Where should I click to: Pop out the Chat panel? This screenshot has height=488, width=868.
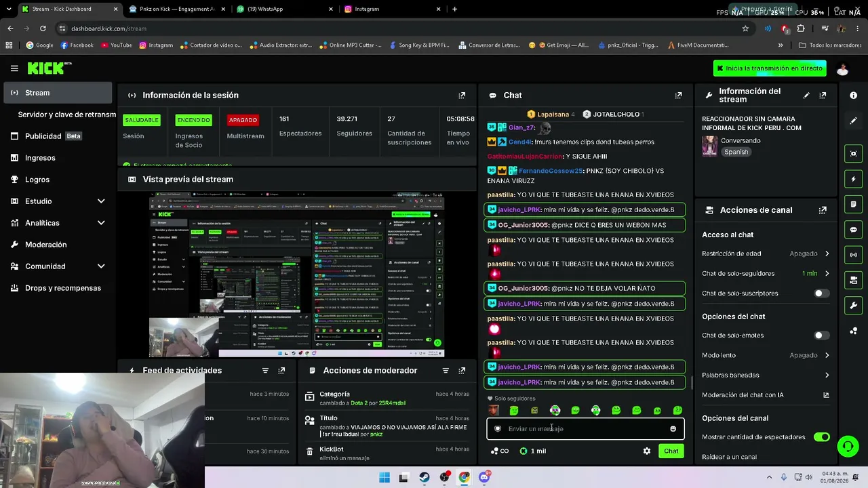point(678,96)
